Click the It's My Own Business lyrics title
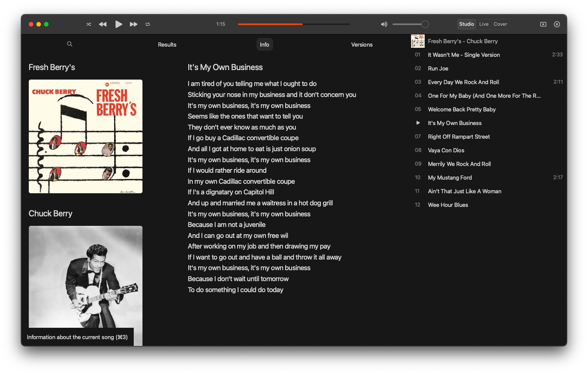 click(225, 67)
